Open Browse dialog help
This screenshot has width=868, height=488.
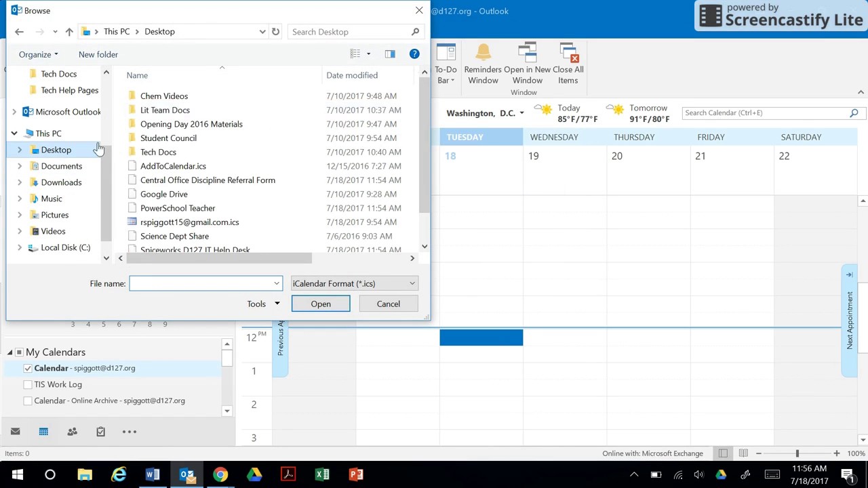tap(414, 54)
